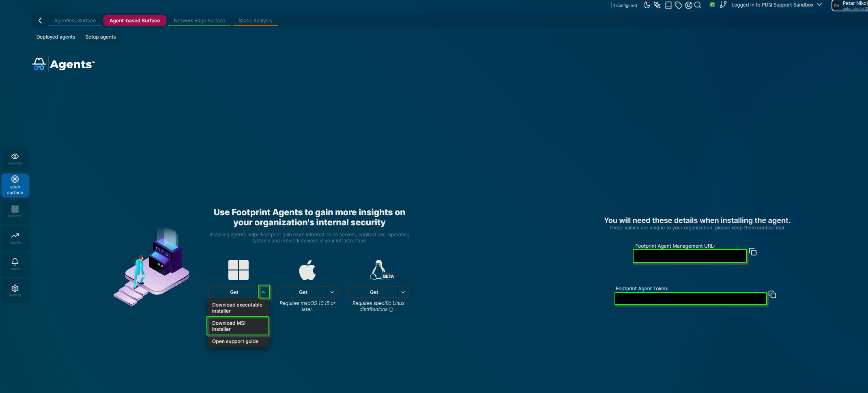Open alerts bell in sidebar

click(15, 264)
